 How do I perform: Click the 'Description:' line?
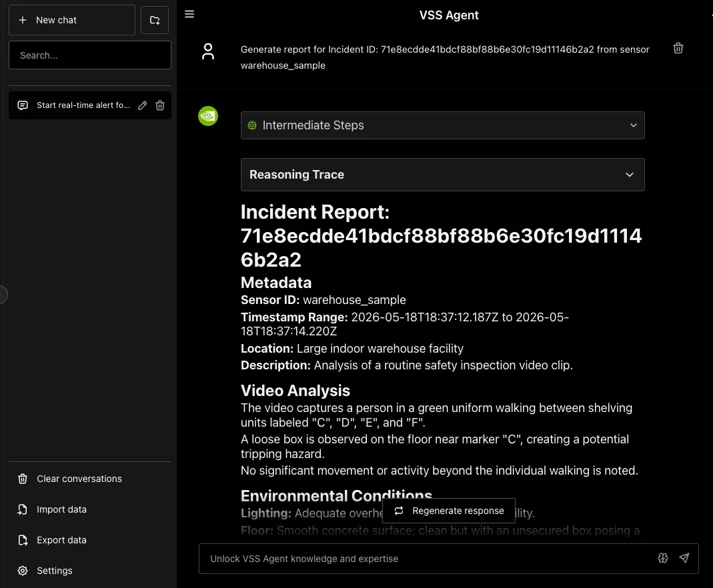[406, 365]
